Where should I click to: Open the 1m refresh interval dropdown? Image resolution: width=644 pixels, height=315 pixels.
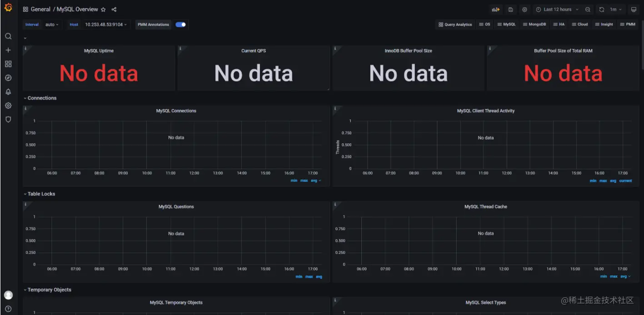pyautogui.click(x=615, y=10)
